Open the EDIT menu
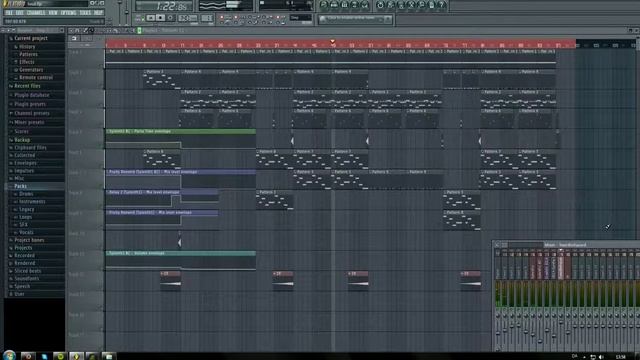 (x=20, y=13)
